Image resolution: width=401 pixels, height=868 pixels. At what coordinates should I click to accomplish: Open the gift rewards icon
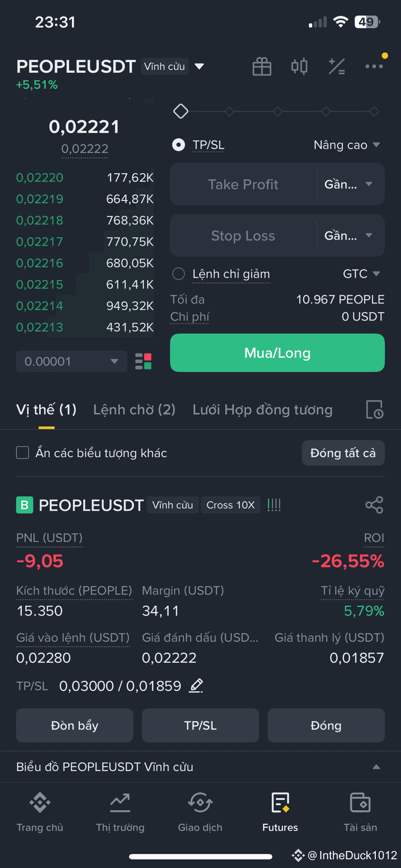click(x=262, y=66)
